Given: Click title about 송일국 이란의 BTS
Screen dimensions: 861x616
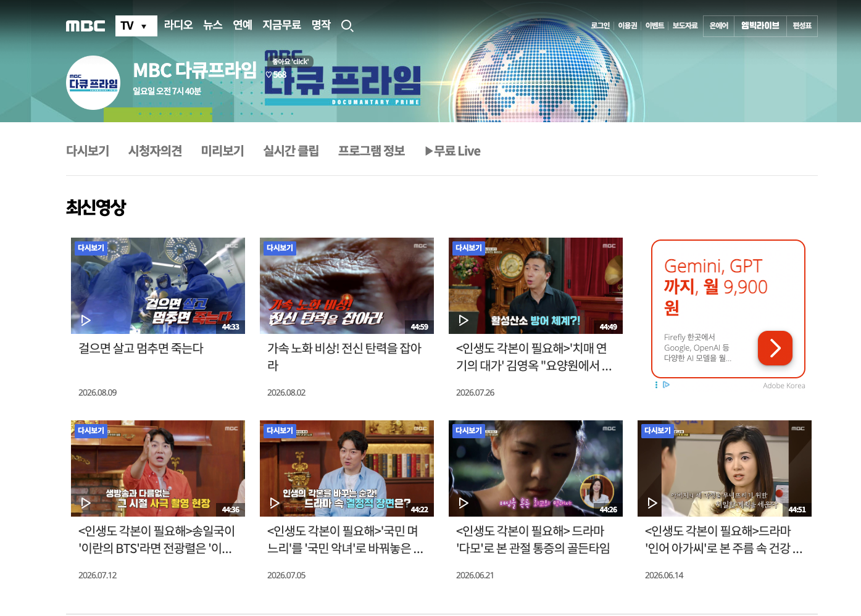Looking at the screenshot, I should coord(156,540).
